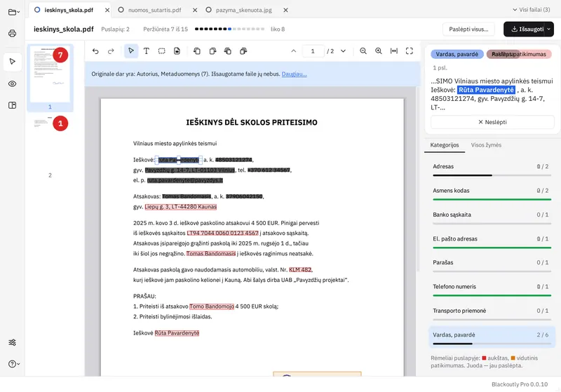The height and width of the screenshot is (392, 561).
Task: Open the folder menu in the sidebar
Action: (13, 12)
